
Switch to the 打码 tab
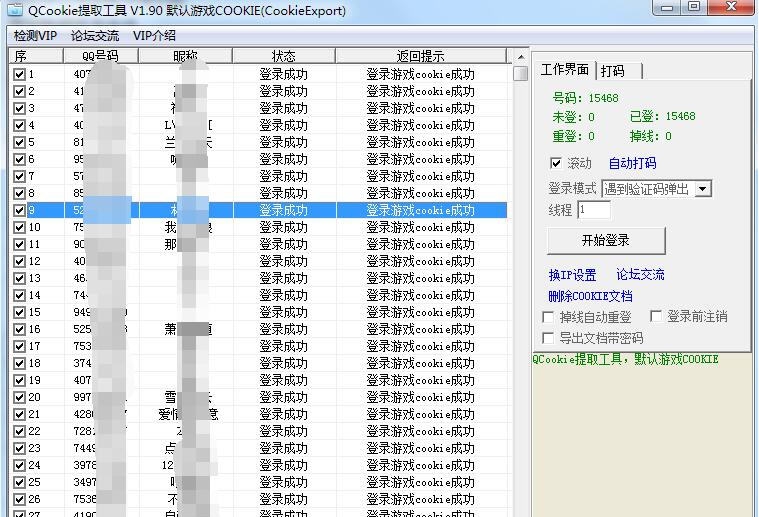coord(619,71)
